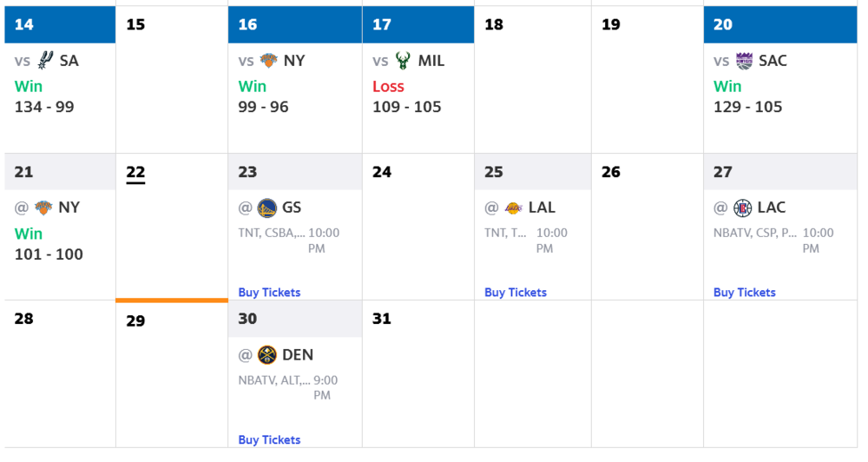Click the Spurs logo on the 14th
The width and height of the screenshot is (868, 462).
46,61
